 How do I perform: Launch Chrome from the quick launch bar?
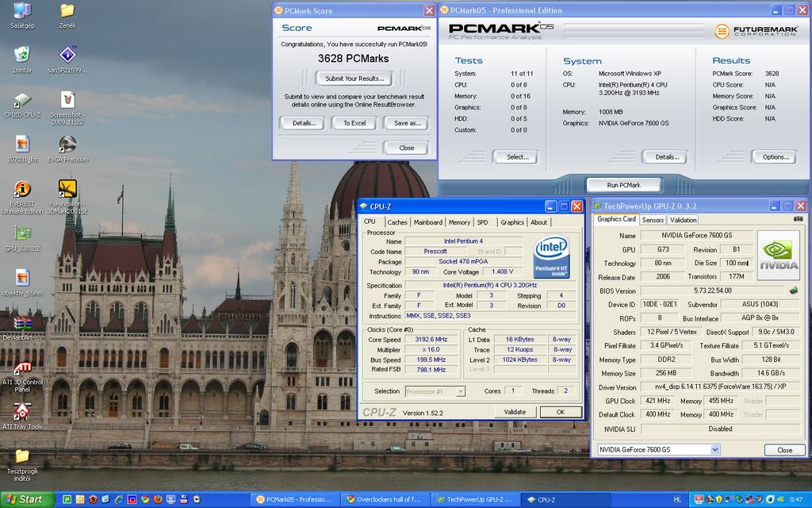pos(145,499)
